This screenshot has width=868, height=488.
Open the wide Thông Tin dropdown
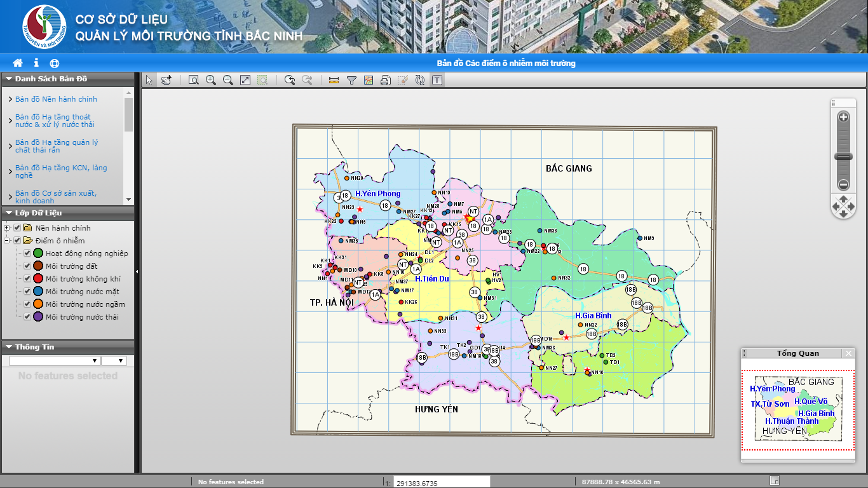pyautogui.click(x=54, y=360)
